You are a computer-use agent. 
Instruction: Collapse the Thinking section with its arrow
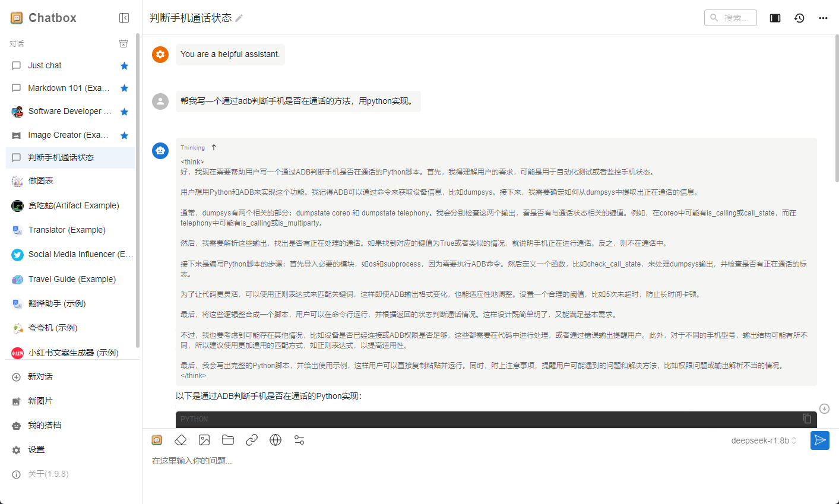click(214, 147)
